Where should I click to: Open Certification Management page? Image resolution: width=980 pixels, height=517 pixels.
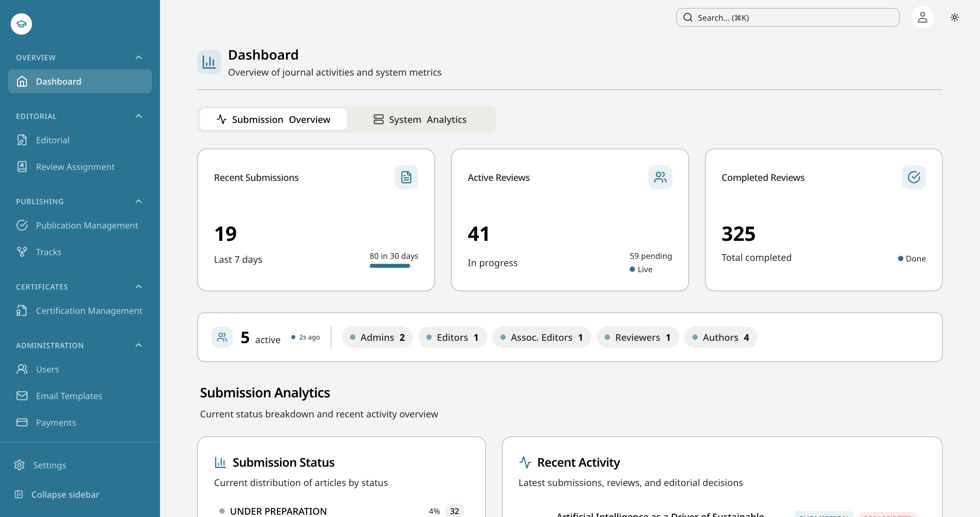coord(80,310)
